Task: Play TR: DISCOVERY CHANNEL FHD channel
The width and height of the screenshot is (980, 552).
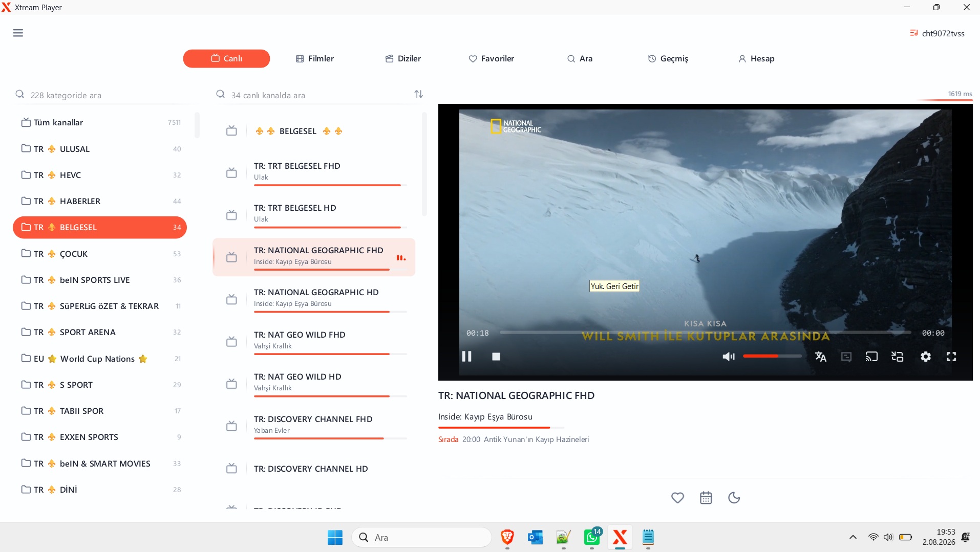Action: (314, 426)
